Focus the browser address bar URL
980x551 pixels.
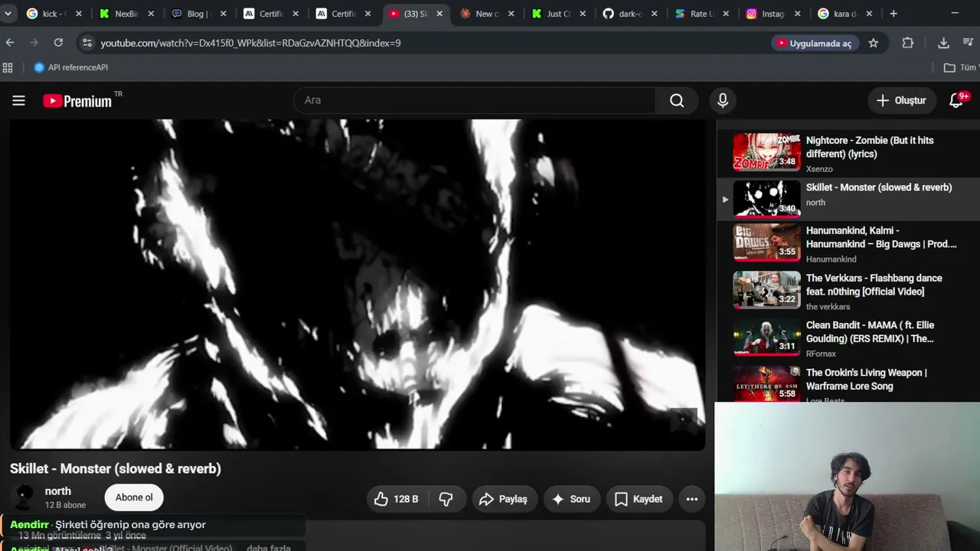pos(250,43)
